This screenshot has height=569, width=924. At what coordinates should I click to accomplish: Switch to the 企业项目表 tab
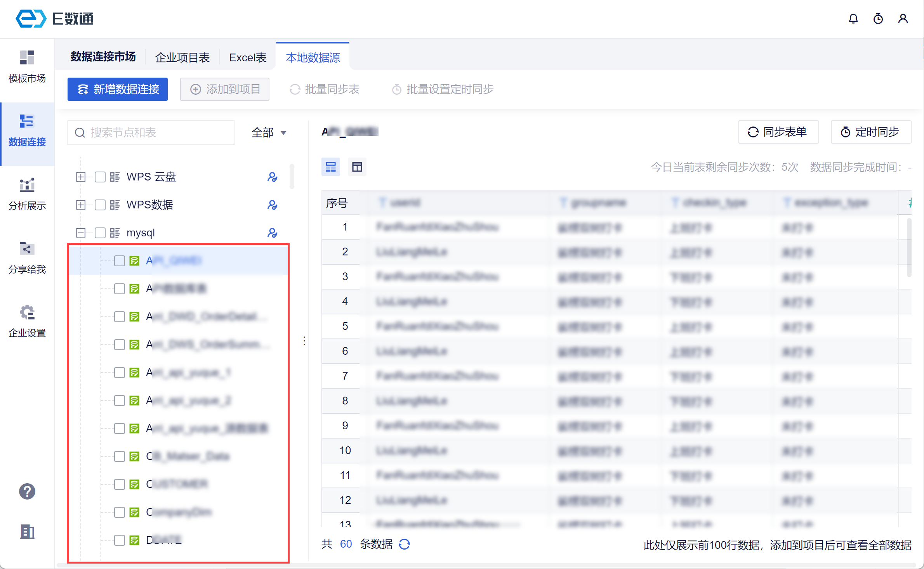182,57
